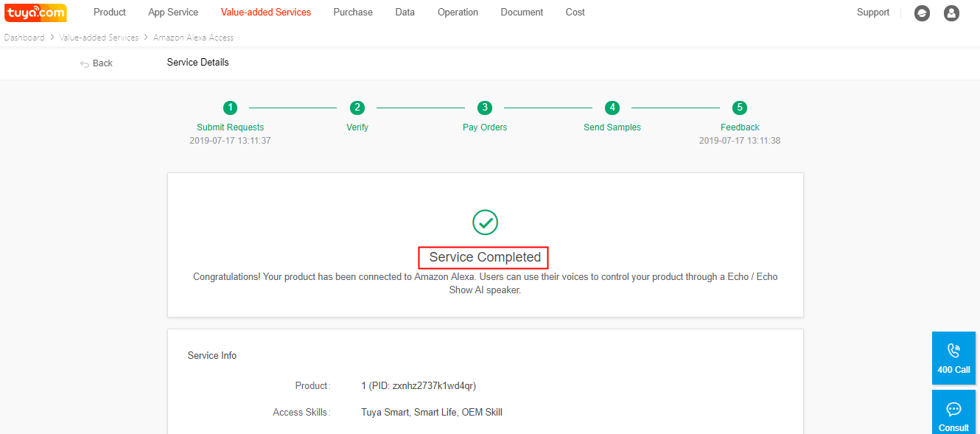Click the 400 Call phone button

point(953,358)
